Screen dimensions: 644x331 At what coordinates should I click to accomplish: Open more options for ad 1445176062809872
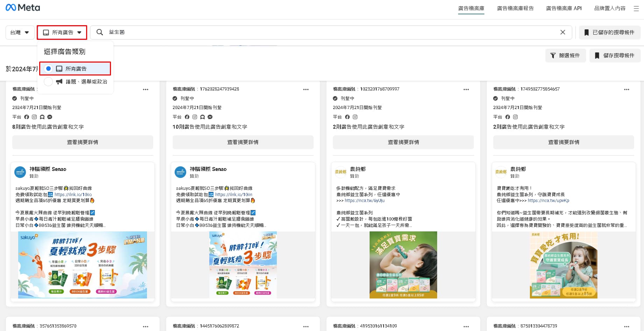tap(306, 326)
